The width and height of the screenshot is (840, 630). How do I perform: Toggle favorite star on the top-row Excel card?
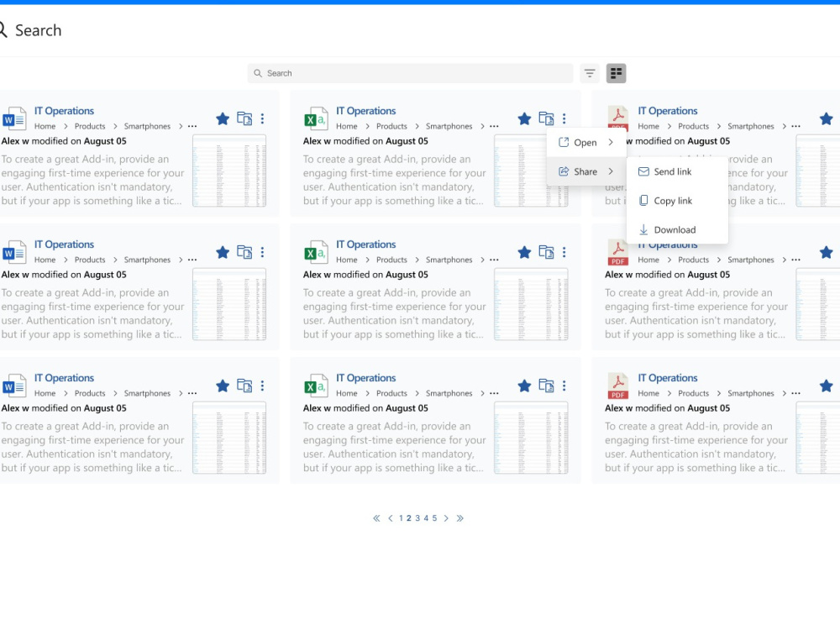click(524, 118)
